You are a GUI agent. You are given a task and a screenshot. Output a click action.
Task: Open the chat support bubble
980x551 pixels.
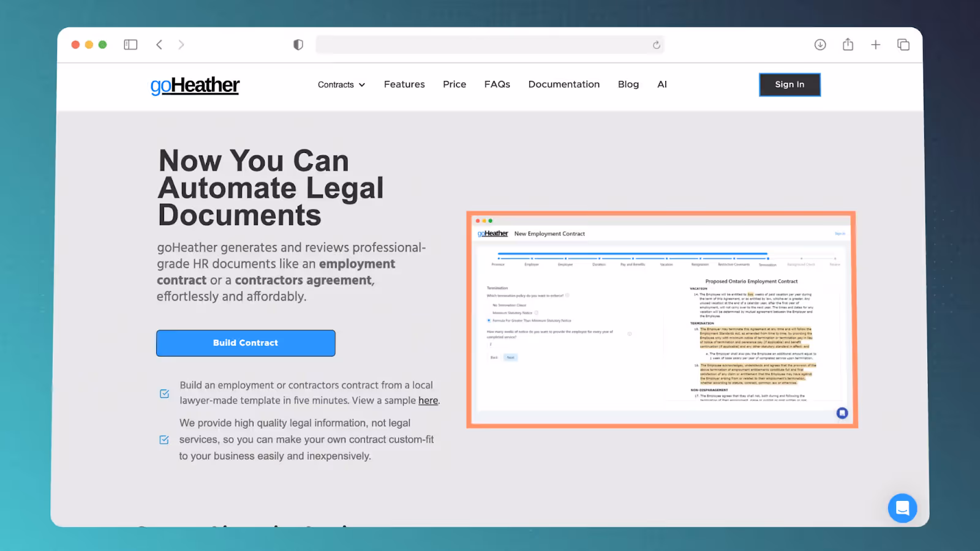902,508
